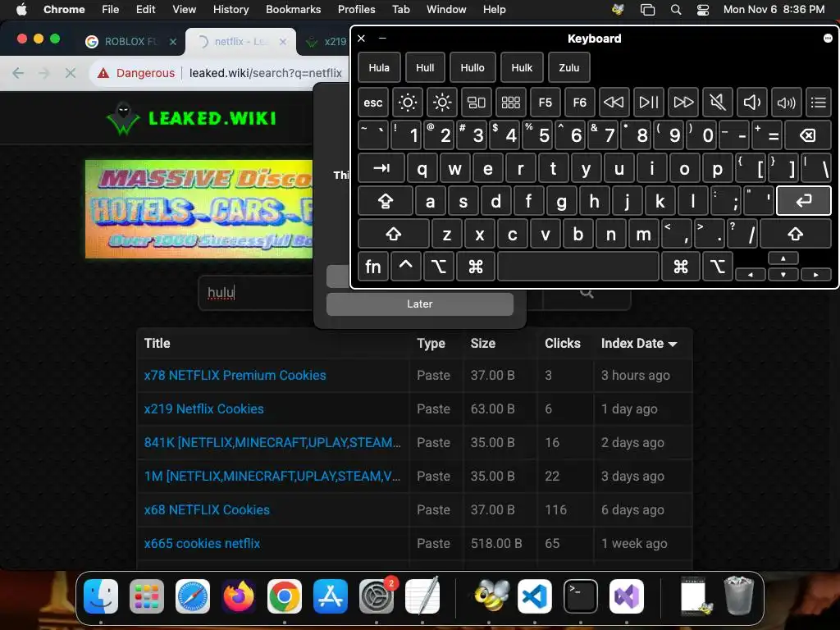The width and height of the screenshot is (840, 630).
Task: Click the decrease brightness key on Keyboard
Action: pos(407,102)
